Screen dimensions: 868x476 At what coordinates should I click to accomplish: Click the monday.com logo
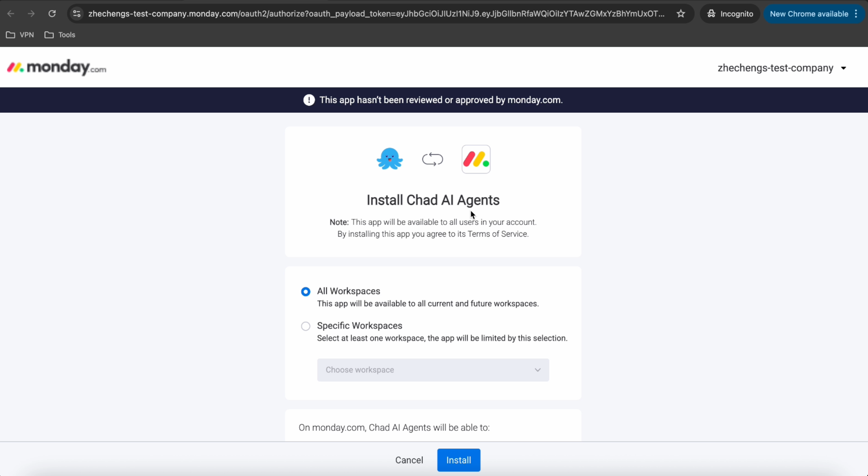57,67
